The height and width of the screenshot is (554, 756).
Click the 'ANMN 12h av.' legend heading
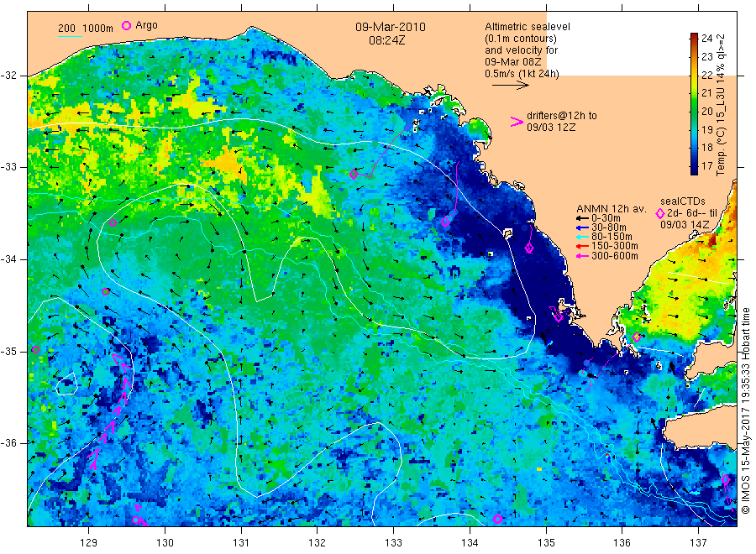611,209
